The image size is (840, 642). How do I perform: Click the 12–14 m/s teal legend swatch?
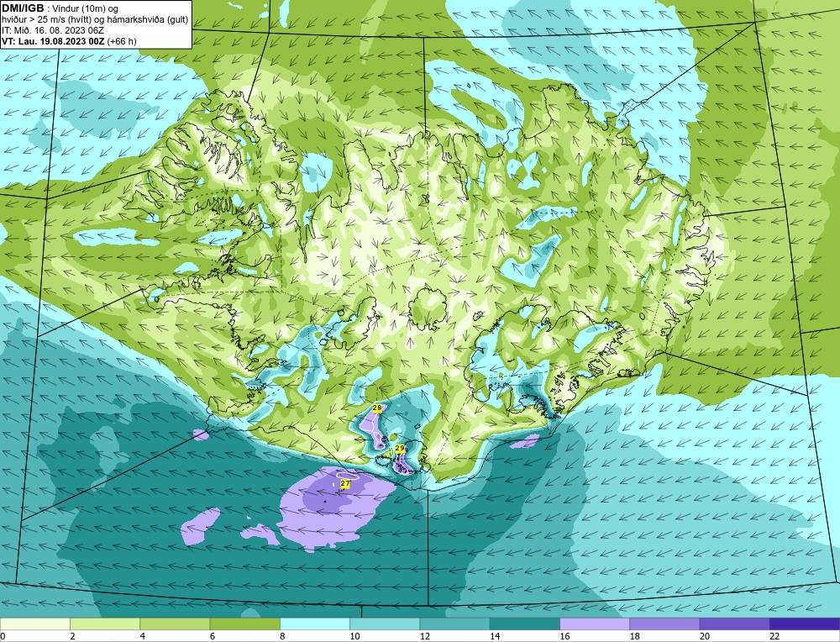[454, 624]
